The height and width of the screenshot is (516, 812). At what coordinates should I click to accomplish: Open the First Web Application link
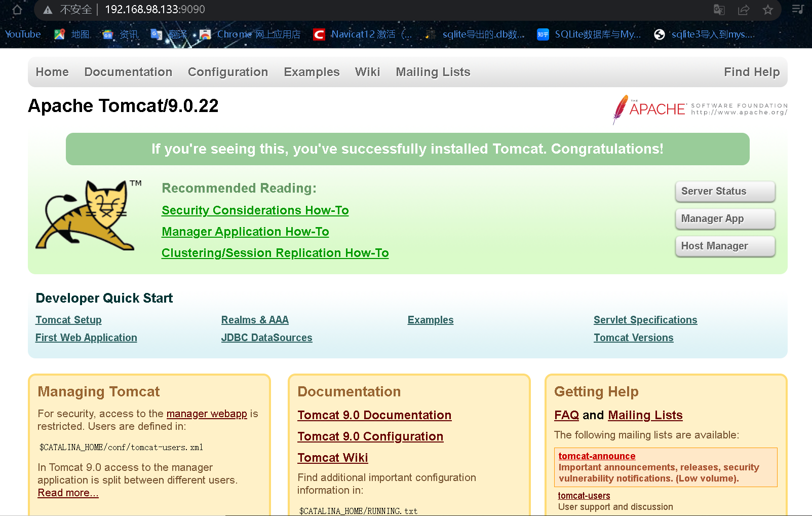click(x=86, y=338)
